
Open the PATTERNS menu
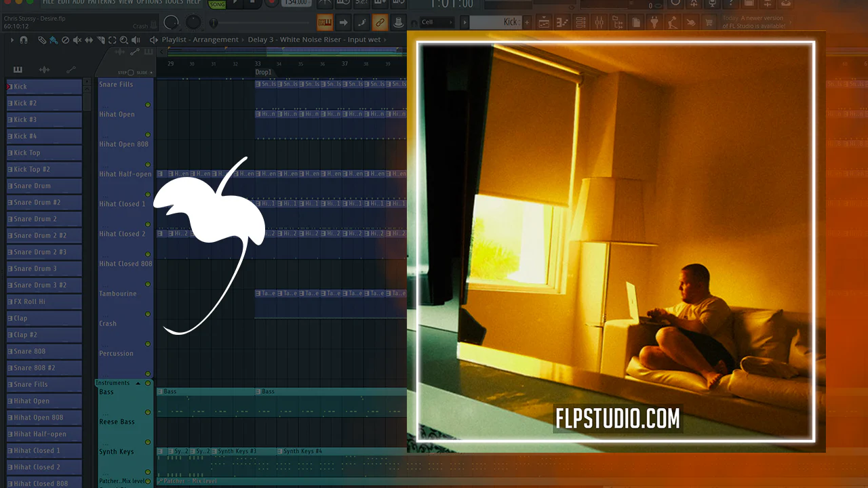pos(101,3)
